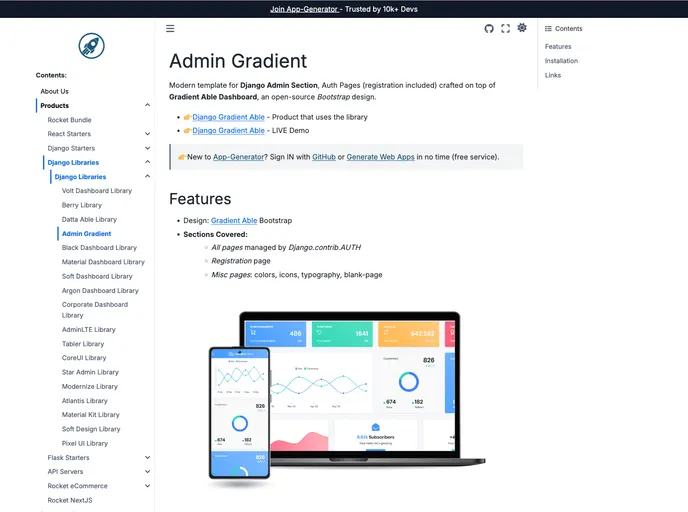Open Datta Able Library page
688x512 pixels.
pyautogui.click(x=89, y=219)
